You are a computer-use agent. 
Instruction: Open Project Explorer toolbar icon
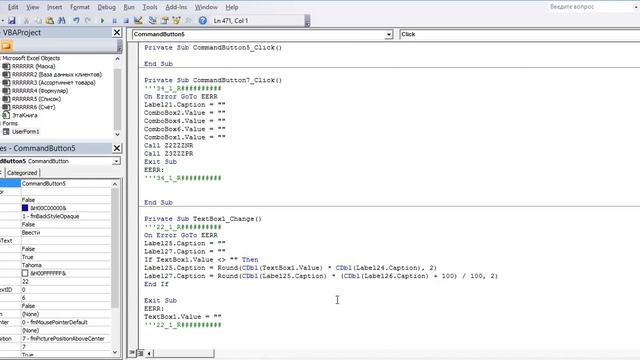tap(152, 20)
